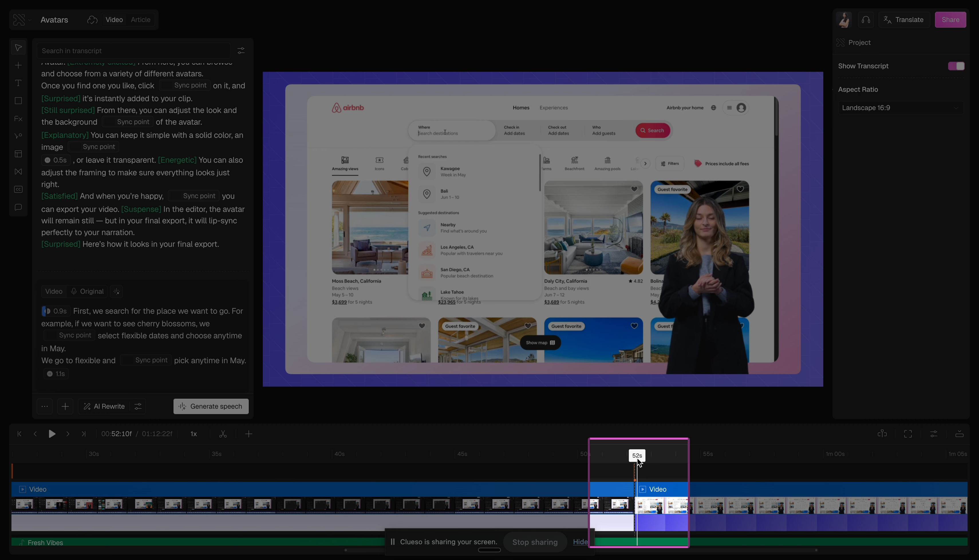Select the Video label tab in clip panel
Viewport: 979px width, 560px height.
[54, 291]
